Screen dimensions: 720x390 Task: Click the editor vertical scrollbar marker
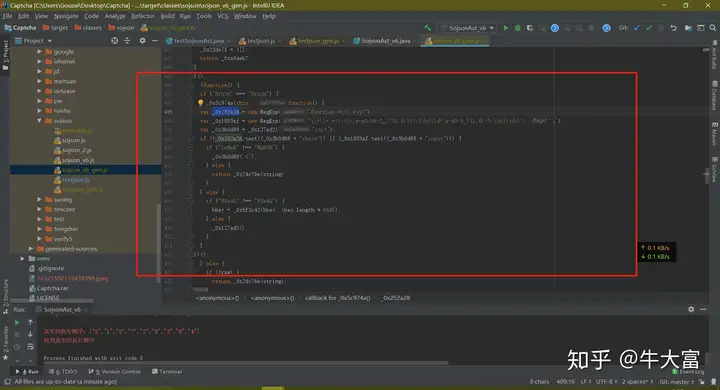point(706,174)
